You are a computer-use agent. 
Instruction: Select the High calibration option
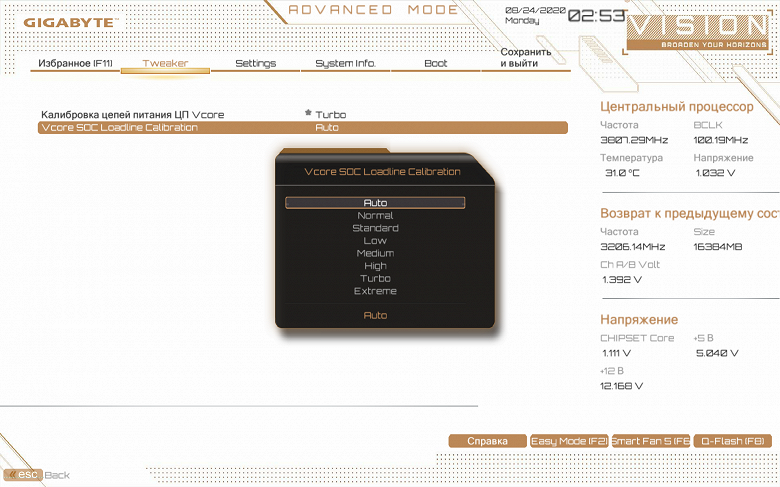[x=375, y=266]
